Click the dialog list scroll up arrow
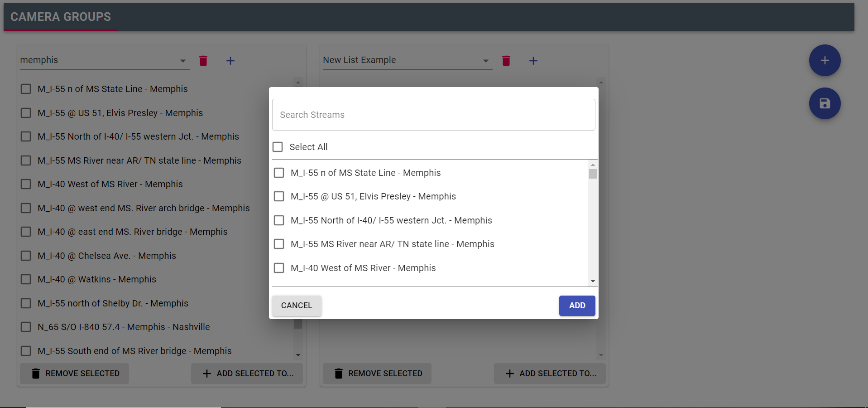 click(x=593, y=165)
